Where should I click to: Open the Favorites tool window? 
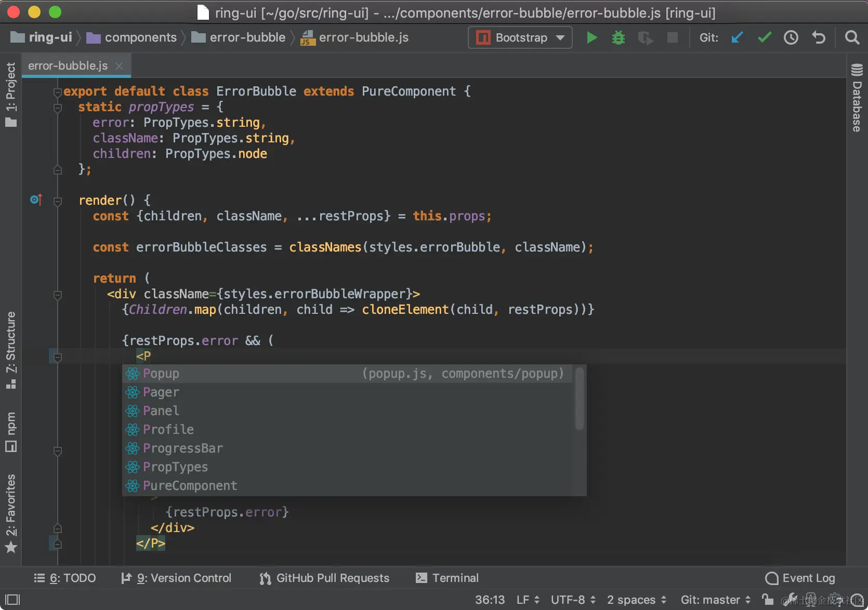[x=11, y=513]
